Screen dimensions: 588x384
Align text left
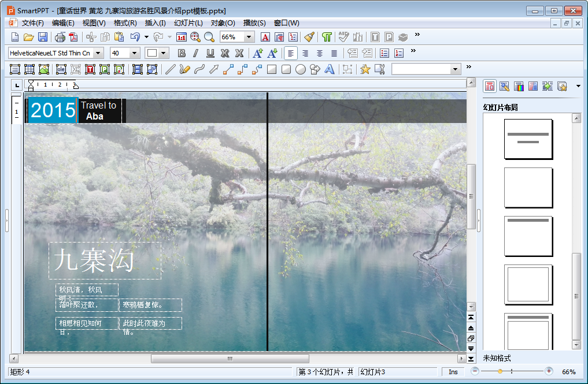[x=291, y=53]
